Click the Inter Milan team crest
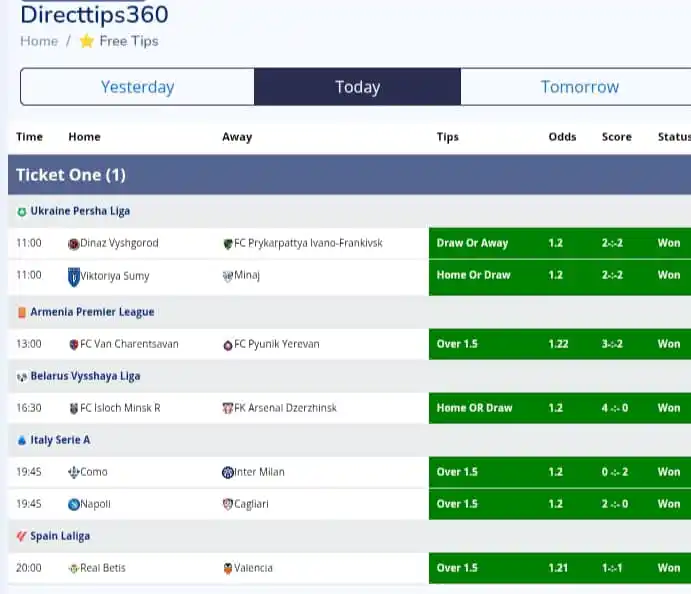Viewport: 691px width, 594px height. (x=227, y=472)
